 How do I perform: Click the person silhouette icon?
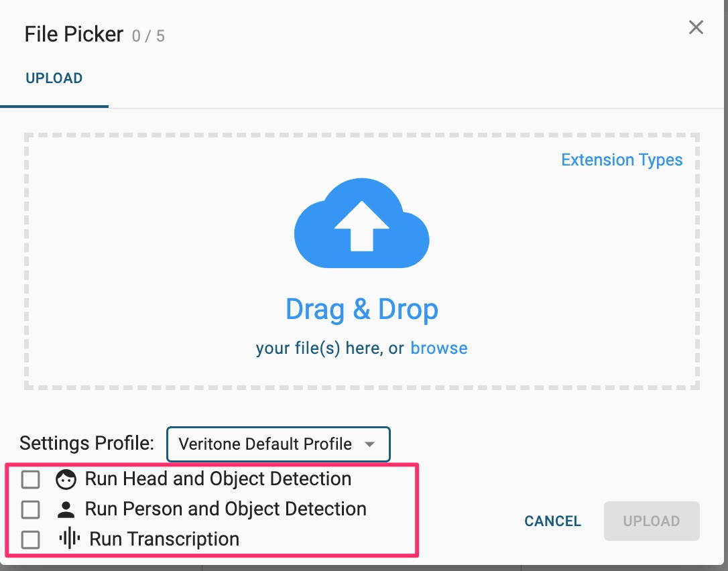(x=66, y=510)
